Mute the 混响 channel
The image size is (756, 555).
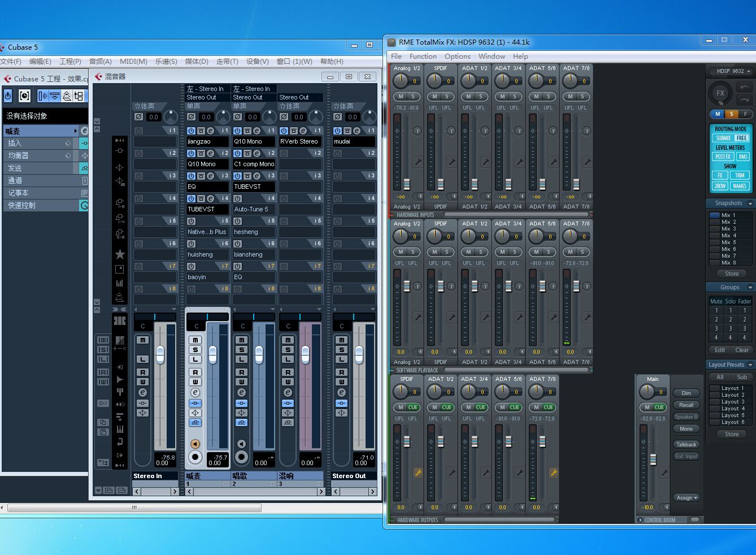(x=288, y=340)
